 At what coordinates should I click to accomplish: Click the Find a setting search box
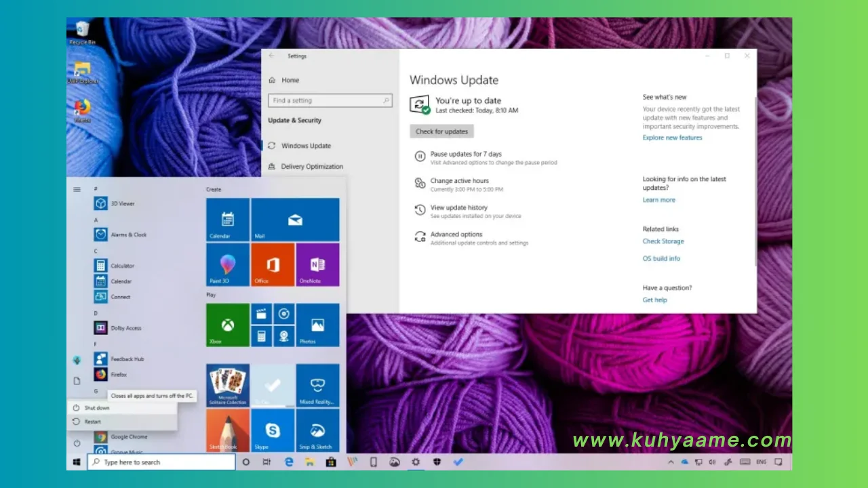[x=330, y=100]
